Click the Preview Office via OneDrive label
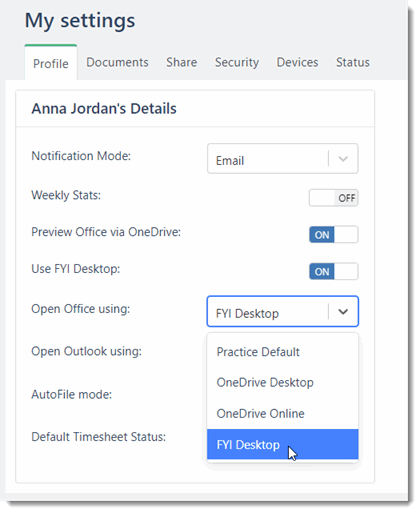 point(106,232)
